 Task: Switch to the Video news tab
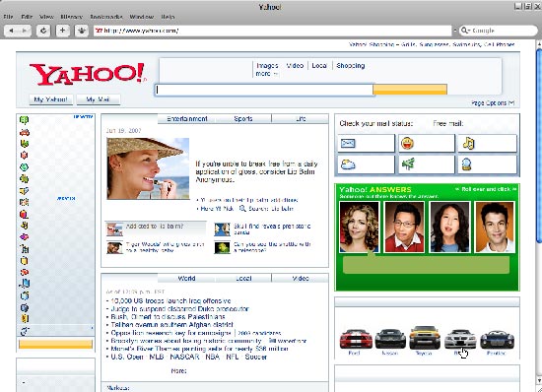(301, 279)
